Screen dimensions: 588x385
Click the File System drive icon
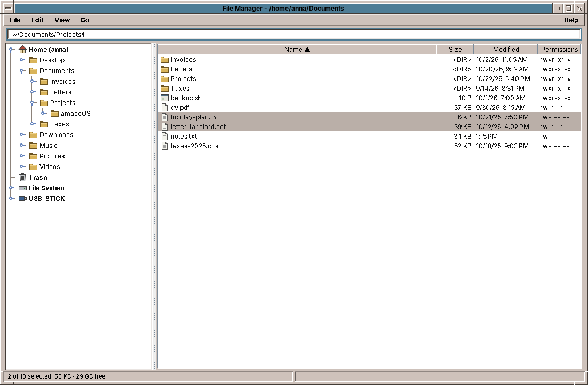22,188
